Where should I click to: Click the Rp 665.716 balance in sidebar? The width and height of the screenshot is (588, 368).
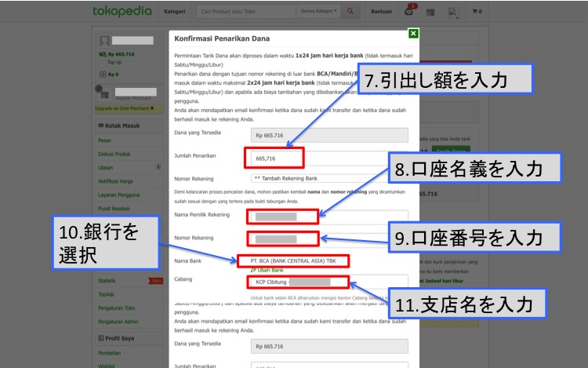(x=121, y=54)
